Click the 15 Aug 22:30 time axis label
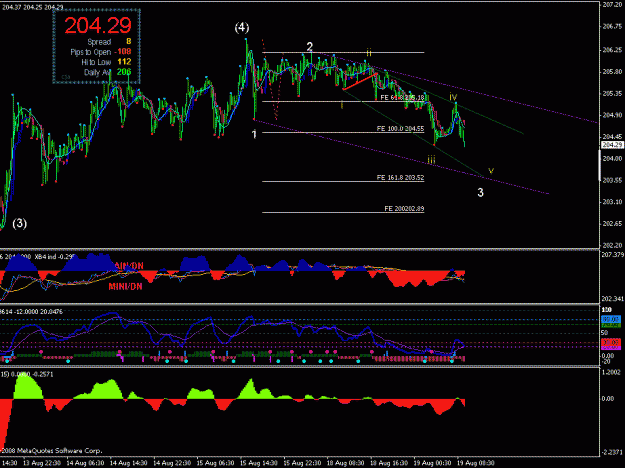 coord(302,463)
